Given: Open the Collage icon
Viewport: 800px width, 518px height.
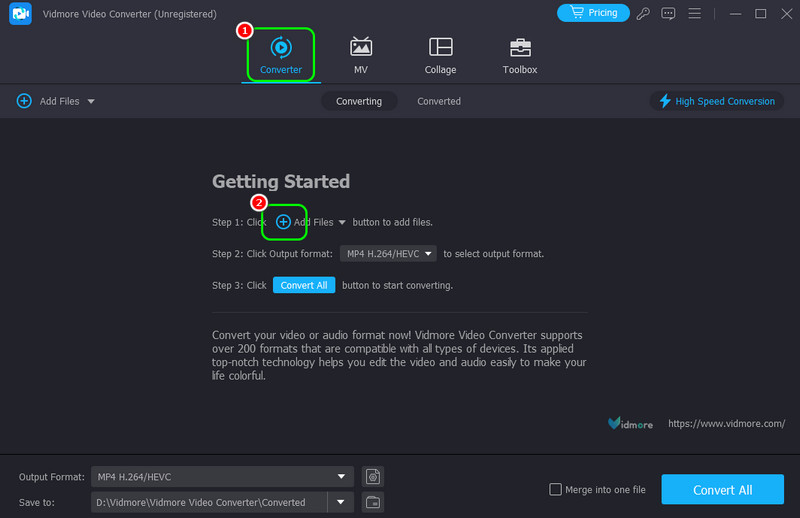Looking at the screenshot, I should 440,55.
